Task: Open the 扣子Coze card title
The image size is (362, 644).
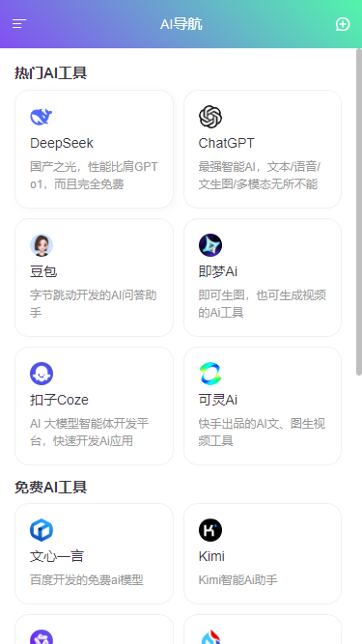Action: pos(59,400)
